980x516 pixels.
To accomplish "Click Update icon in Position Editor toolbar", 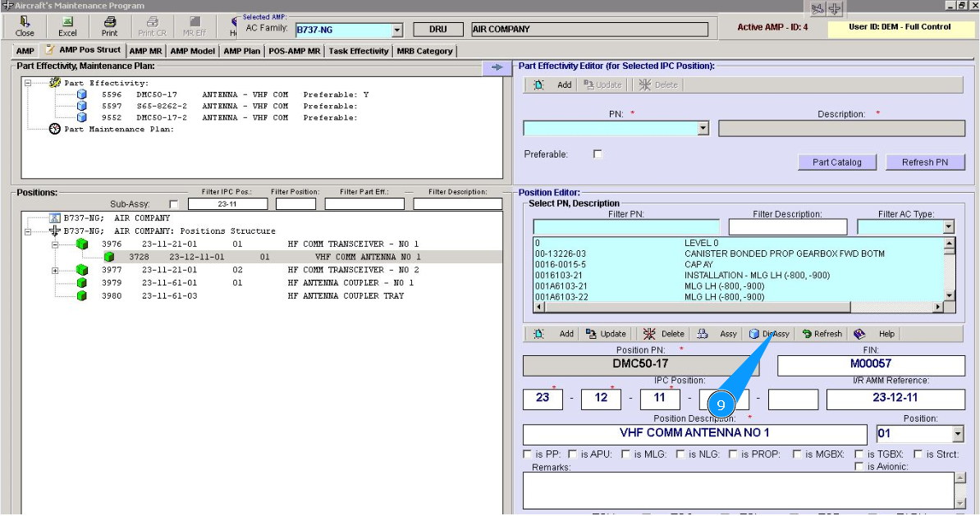I will pyautogui.click(x=592, y=334).
